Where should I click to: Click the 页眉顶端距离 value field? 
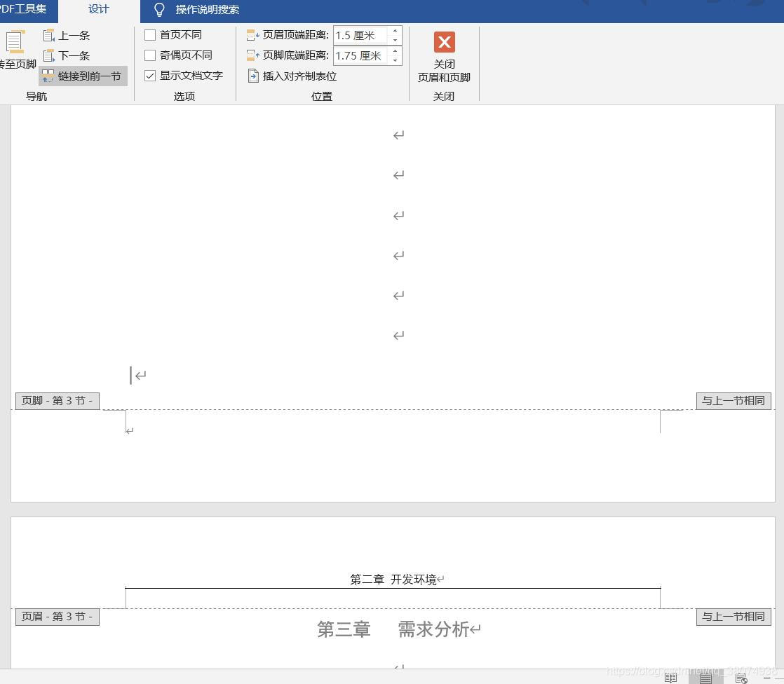pos(360,36)
